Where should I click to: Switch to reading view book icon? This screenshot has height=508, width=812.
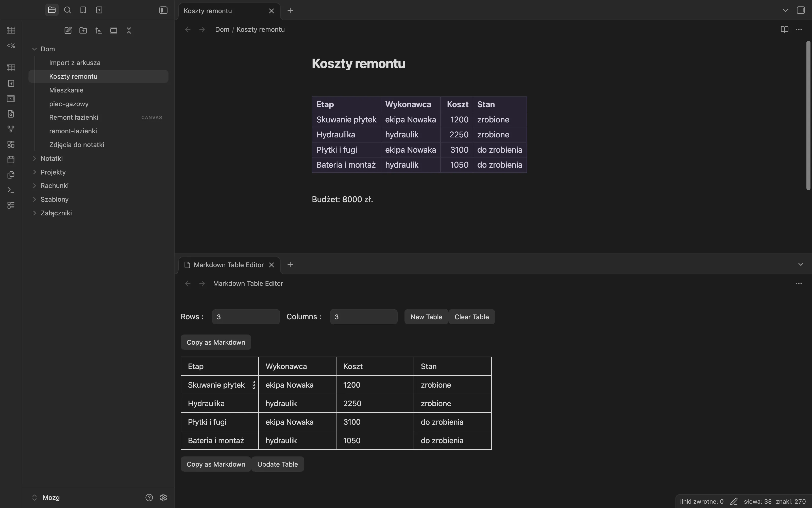pyautogui.click(x=785, y=29)
